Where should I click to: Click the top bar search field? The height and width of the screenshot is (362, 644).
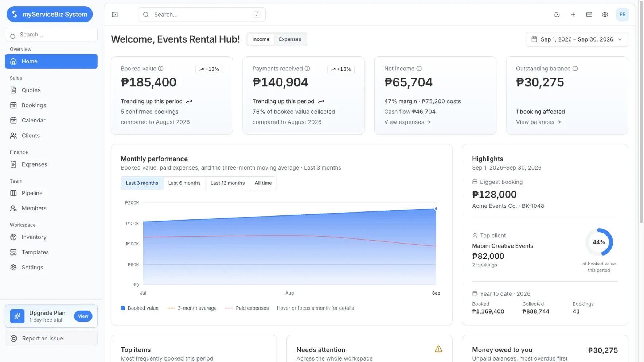202,15
